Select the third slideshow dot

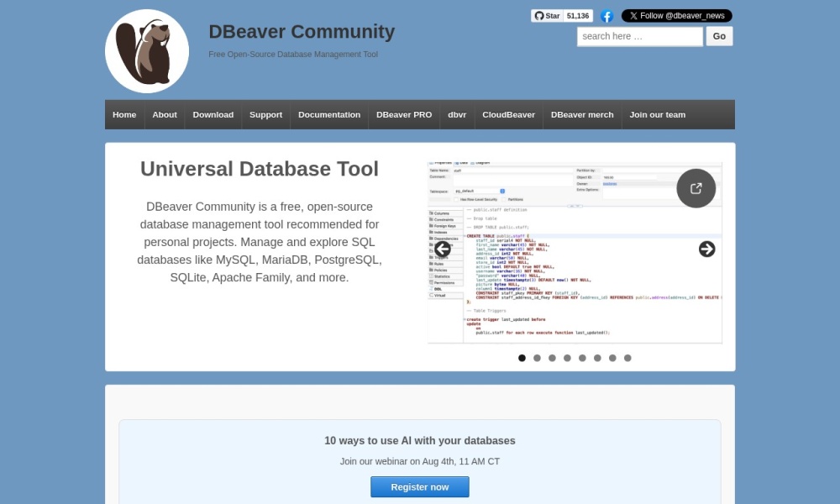coord(552,358)
